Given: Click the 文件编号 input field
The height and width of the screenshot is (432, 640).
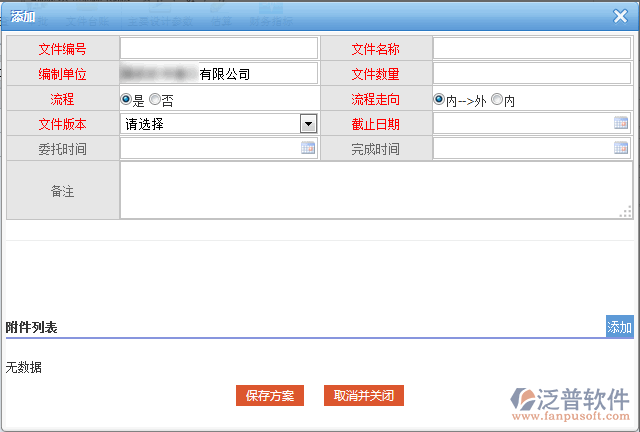Looking at the screenshot, I should pos(218,49).
